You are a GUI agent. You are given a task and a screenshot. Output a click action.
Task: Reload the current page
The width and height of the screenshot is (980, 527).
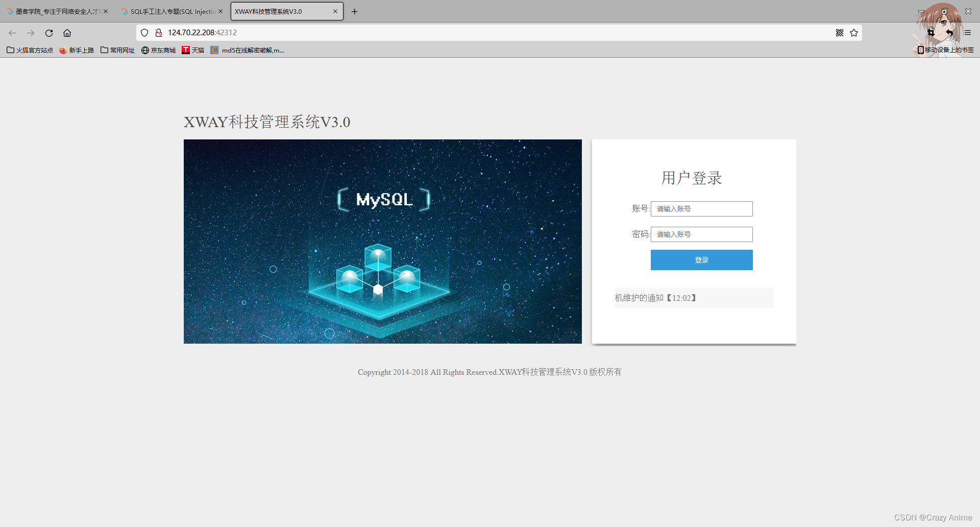pyautogui.click(x=49, y=33)
